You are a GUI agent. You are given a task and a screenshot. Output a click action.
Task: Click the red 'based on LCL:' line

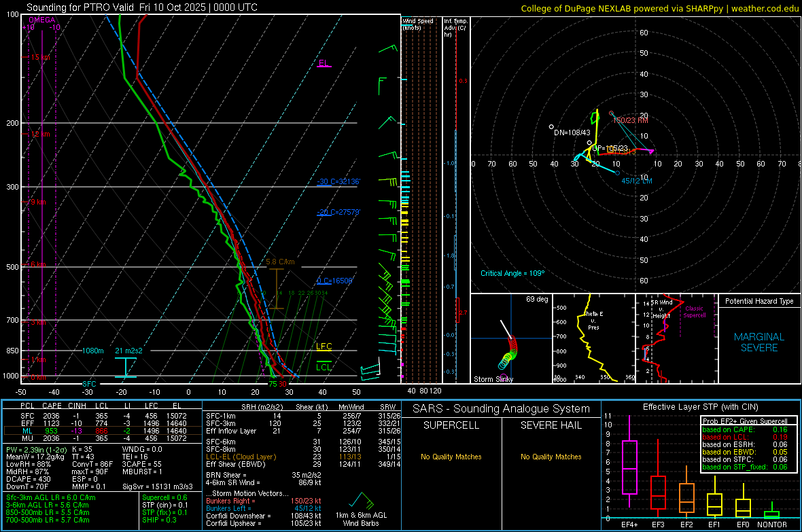(745, 438)
